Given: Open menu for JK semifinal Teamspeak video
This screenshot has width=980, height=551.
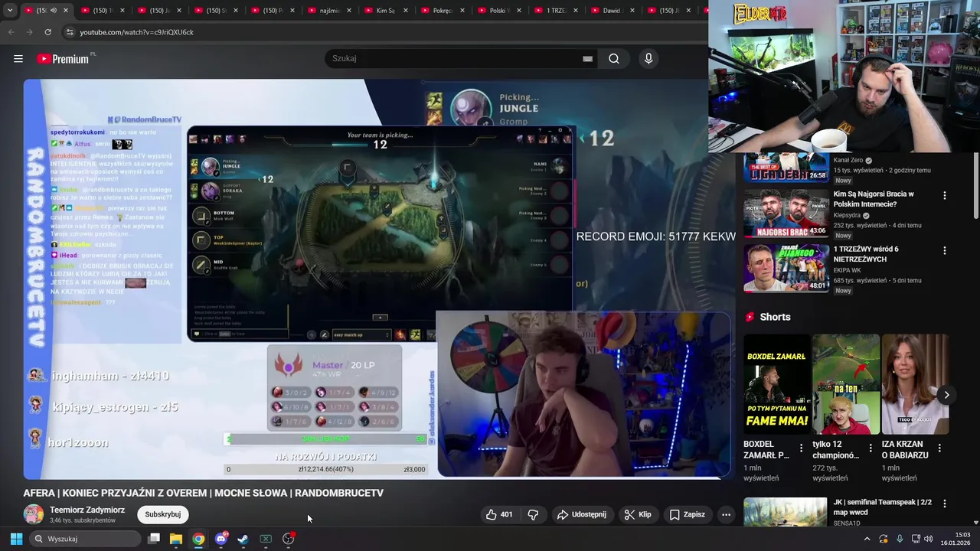Looking at the screenshot, I should (x=945, y=504).
